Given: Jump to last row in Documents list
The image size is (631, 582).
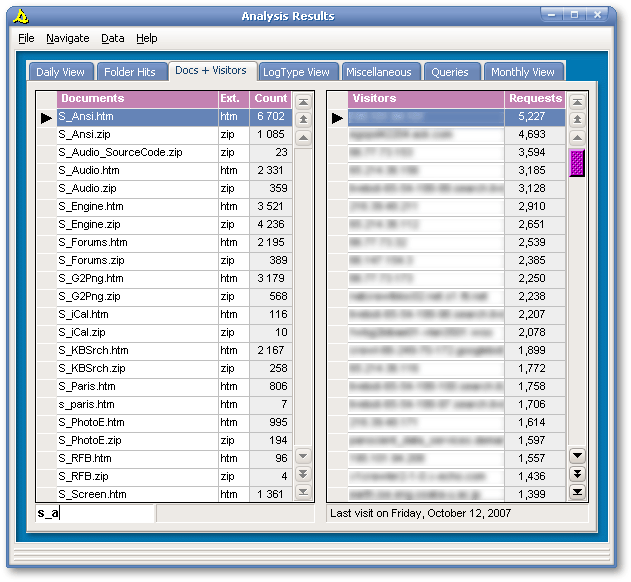Looking at the screenshot, I should click(303, 492).
